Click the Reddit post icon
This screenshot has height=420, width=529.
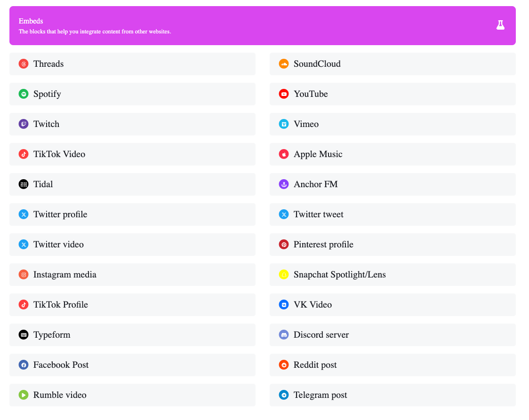pyautogui.click(x=284, y=365)
